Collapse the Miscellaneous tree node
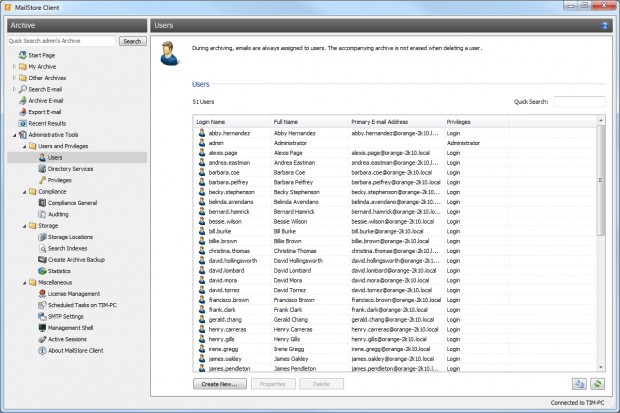This screenshot has height=413, width=620. pos(24,283)
